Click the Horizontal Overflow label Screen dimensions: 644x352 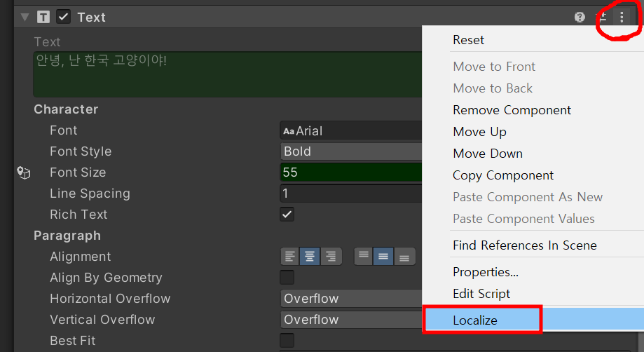coord(109,299)
